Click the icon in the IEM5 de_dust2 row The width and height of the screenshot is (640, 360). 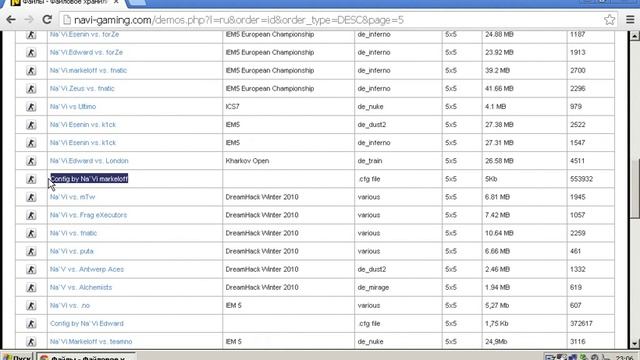(31, 125)
